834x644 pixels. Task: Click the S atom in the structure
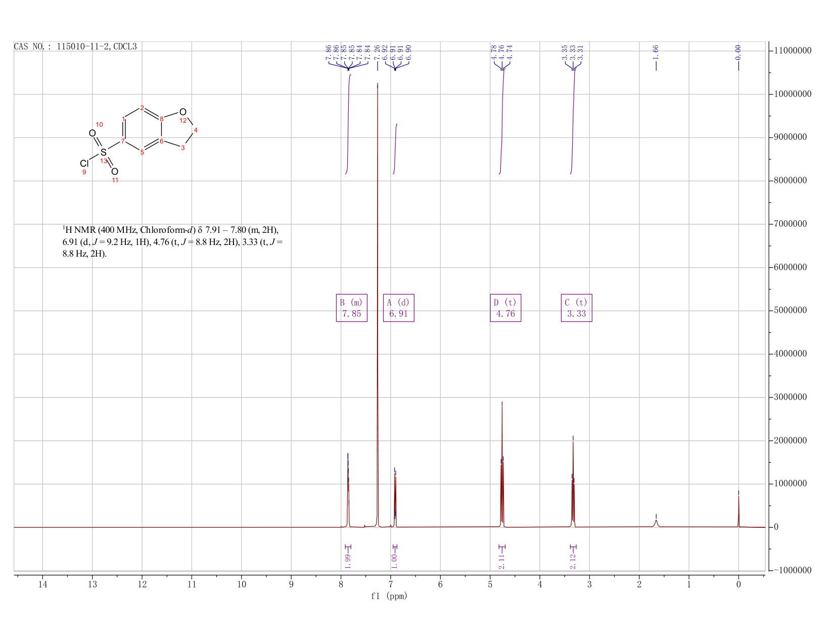pyautogui.click(x=104, y=152)
